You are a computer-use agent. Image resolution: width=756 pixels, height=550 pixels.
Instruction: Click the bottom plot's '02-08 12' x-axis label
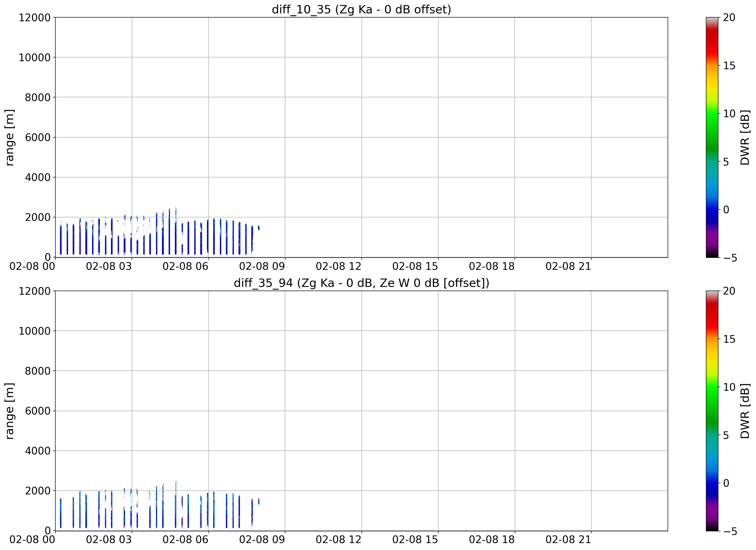point(339,540)
